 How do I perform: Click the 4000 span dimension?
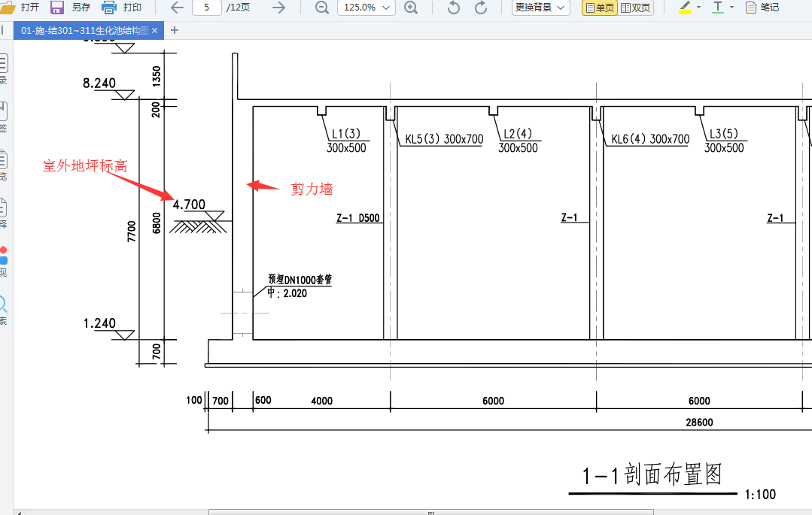(321, 401)
